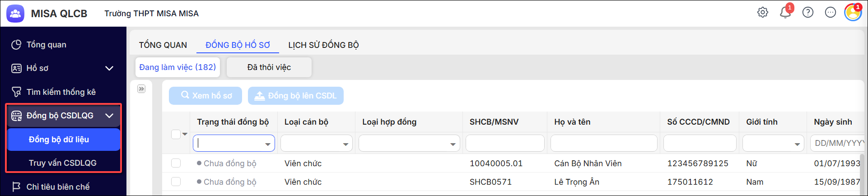The height and width of the screenshot is (196, 868).
Task: Expand the collapsed side panel arrow icon
Action: click(x=141, y=89)
